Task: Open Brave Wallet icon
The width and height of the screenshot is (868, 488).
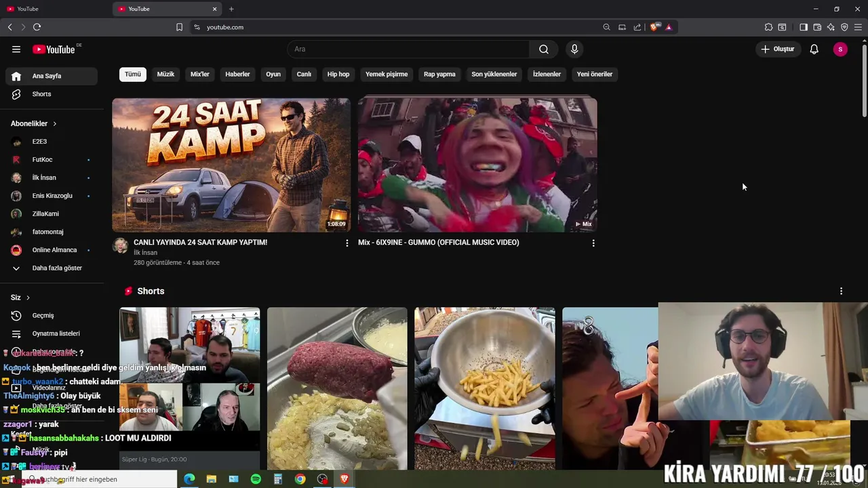Action: (817, 27)
